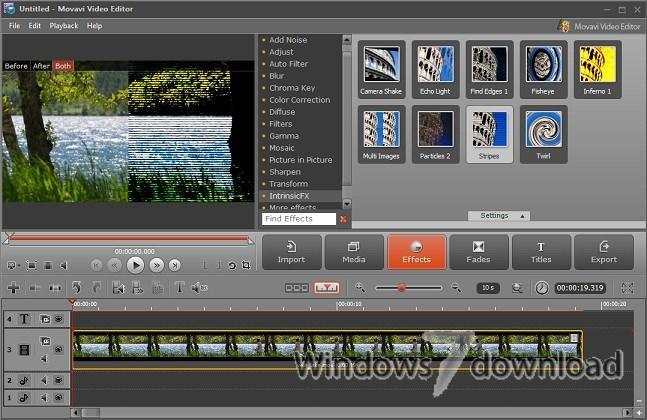
Task: Redo the last timeline action
Action: click(96, 288)
